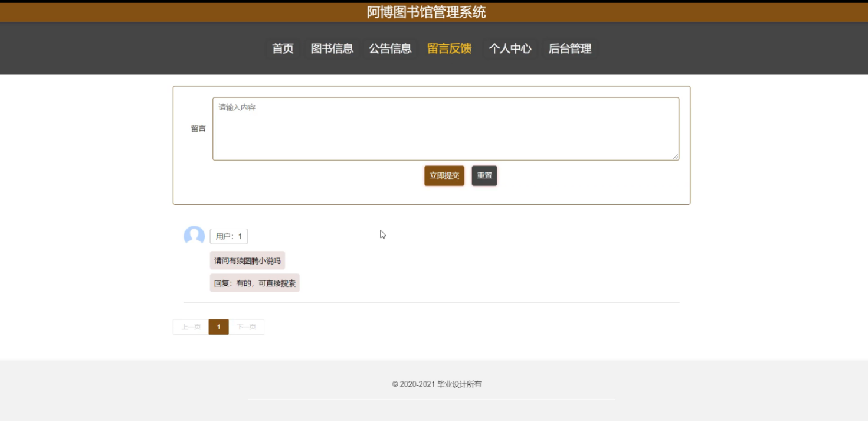The height and width of the screenshot is (421, 868).
Task: Go to the 首页 navigation item
Action: pos(283,48)
